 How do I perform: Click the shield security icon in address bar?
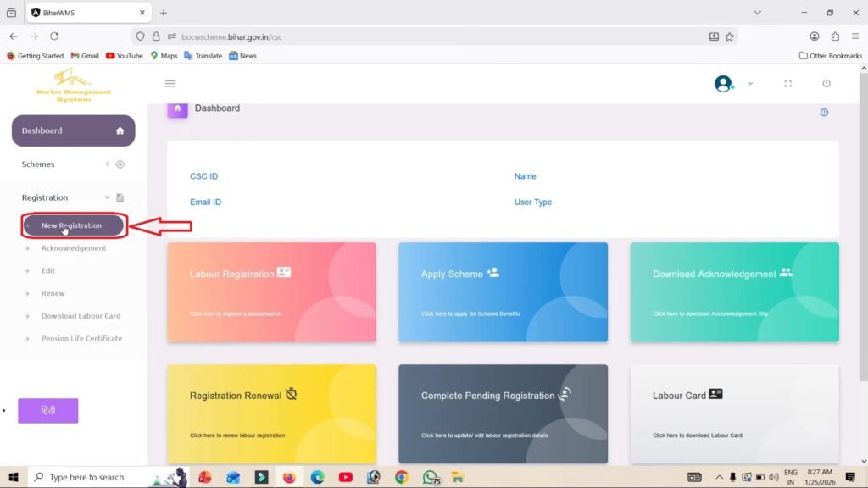(140, 36)
